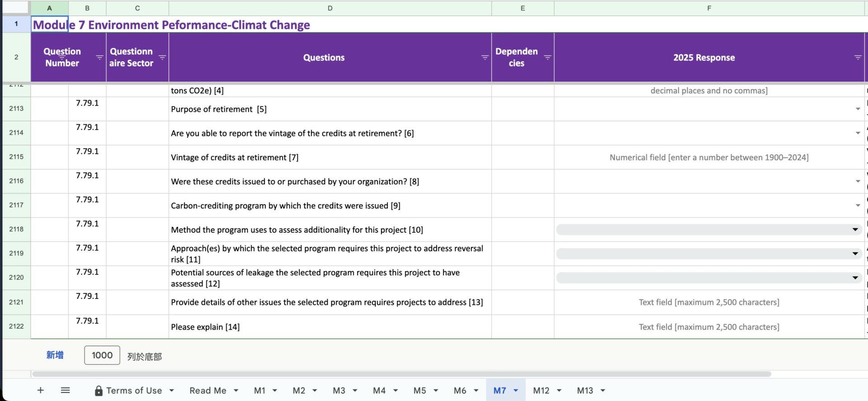Select column E header
The image size is (868, 401).
point(523,8)
